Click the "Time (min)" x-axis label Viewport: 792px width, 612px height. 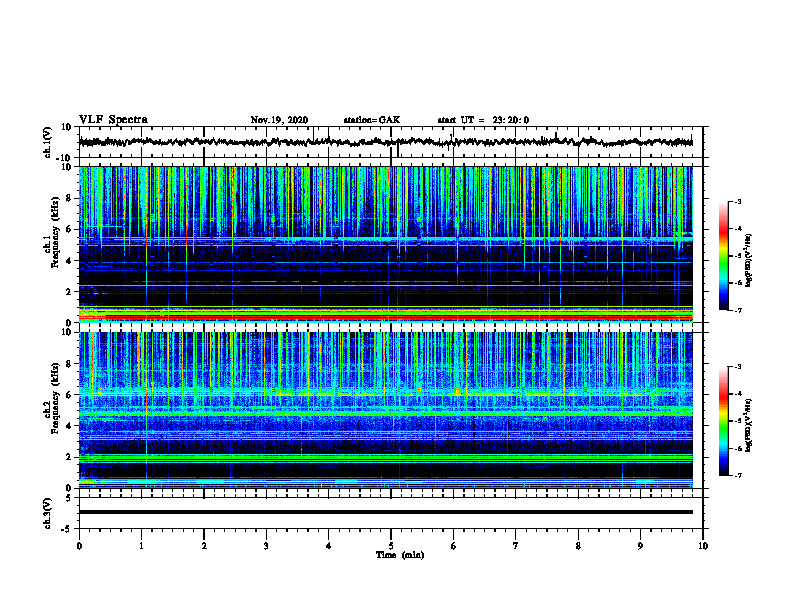tap(400, 555)
